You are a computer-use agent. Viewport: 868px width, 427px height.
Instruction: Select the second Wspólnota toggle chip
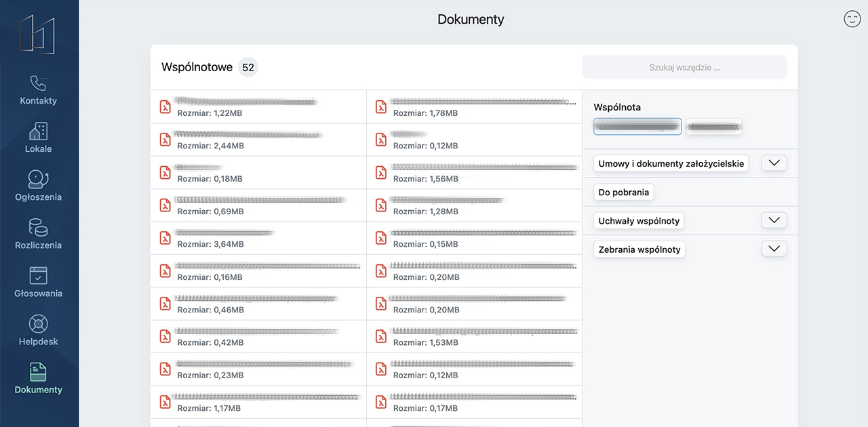point(713,127)
